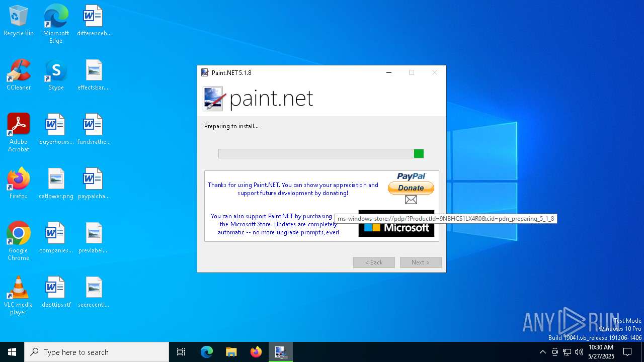This screenshot has width=644, height=362.
Task: Select debttips.rtf document
Action: (x=56, y=292)
